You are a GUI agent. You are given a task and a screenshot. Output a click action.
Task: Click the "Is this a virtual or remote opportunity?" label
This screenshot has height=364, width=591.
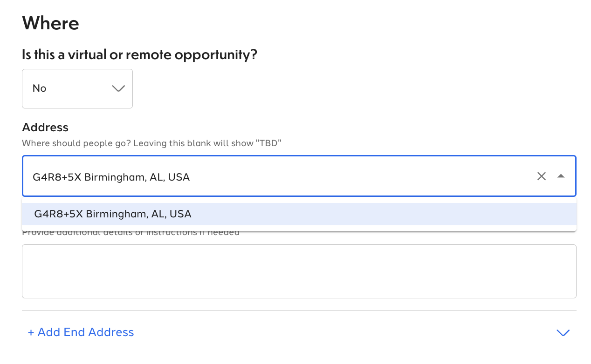tap(139, 55)
